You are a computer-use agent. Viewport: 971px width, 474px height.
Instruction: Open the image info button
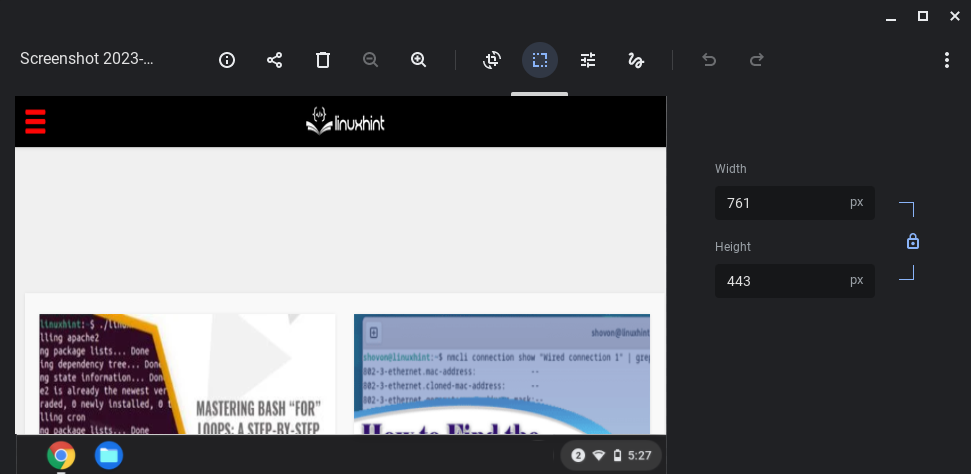(x=227, y=60)
